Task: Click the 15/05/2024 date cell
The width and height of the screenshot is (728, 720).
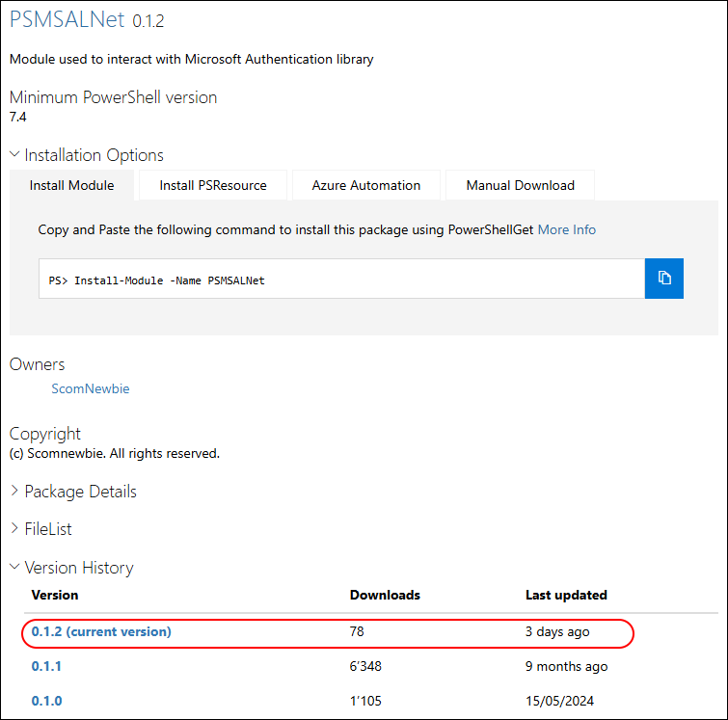Action: click(559, 701)
